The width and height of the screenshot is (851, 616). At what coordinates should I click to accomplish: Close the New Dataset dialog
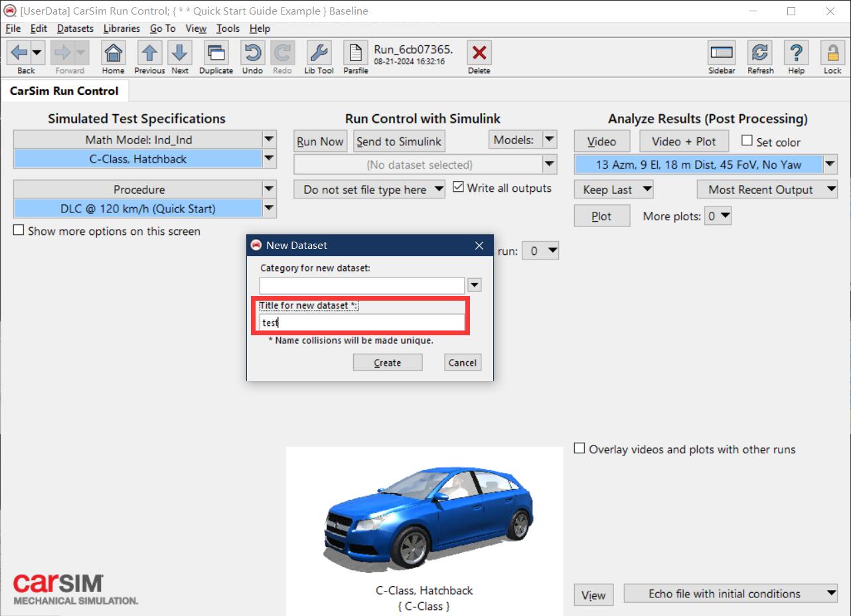(479, 246)
